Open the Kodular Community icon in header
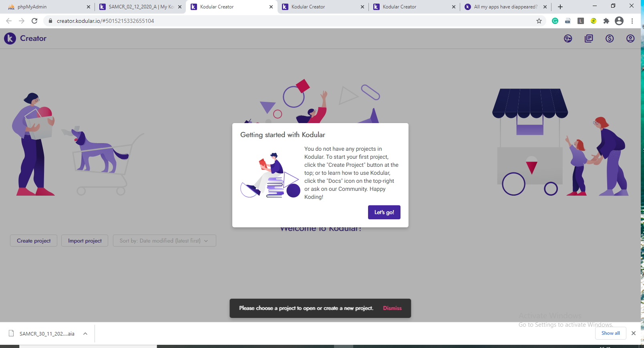 (568, 38)
